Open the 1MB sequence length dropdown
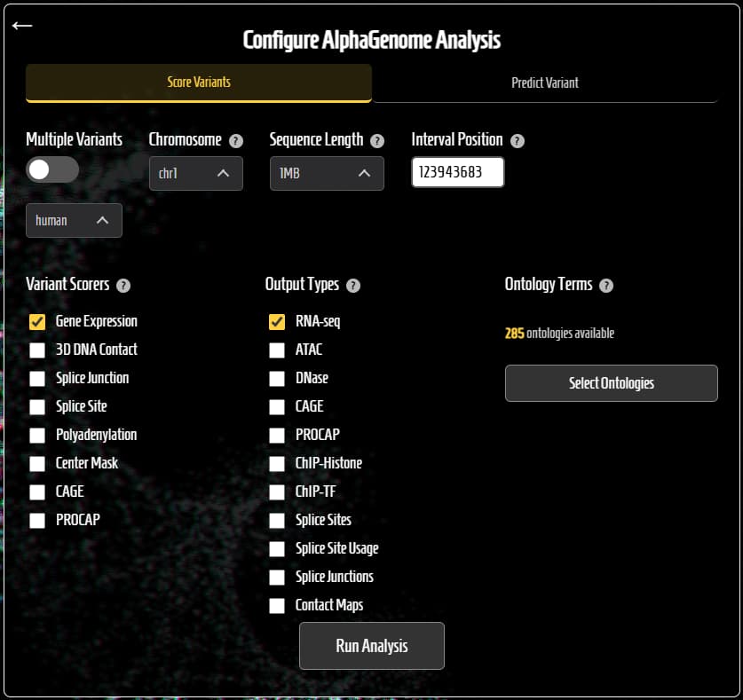 pos(327,173)
